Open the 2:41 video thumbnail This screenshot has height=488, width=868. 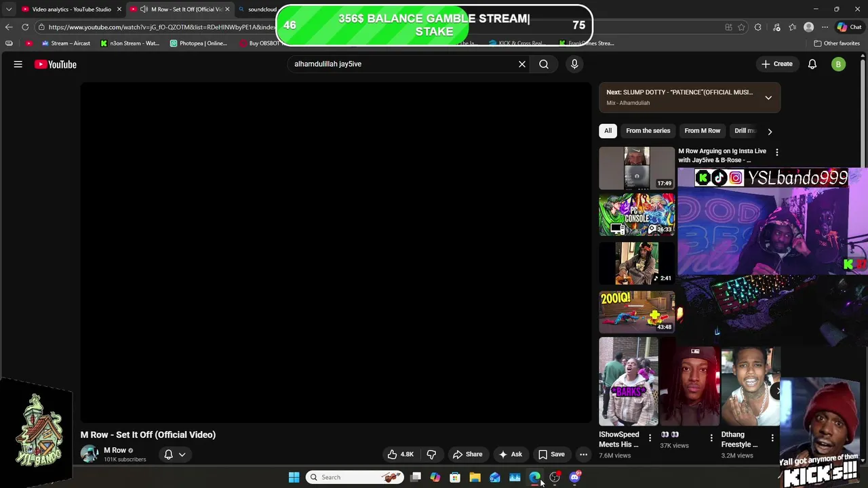pos(637,263)
